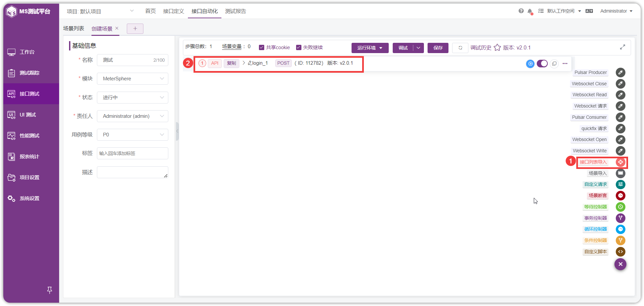Click the 等待控制器 green clock icon
The image size is (644, 306).
tap(620, 207)
